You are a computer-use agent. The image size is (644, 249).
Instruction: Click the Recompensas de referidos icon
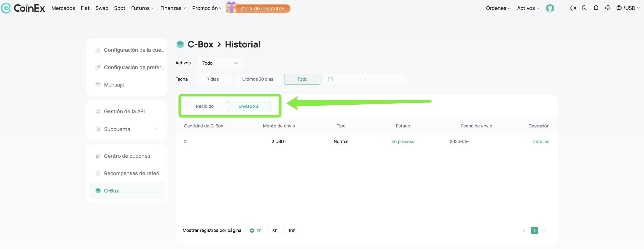coord(98,173)
